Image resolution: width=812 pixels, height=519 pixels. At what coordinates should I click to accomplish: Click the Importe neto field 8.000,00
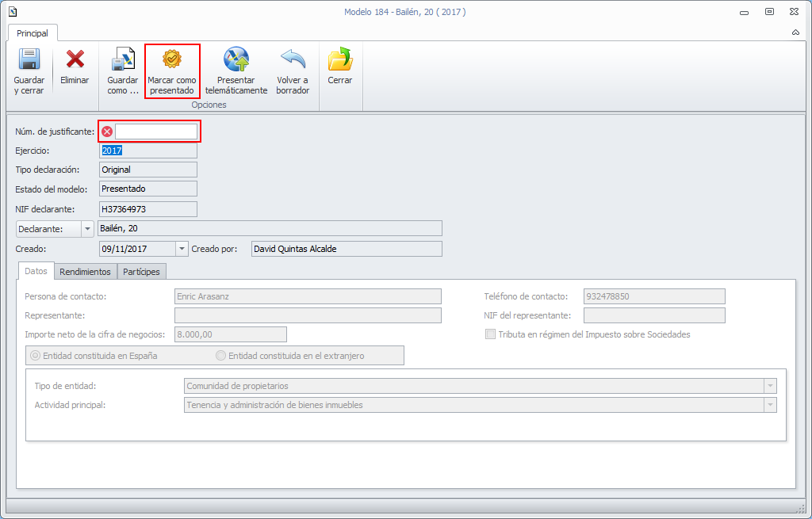[x=231, y=334]
